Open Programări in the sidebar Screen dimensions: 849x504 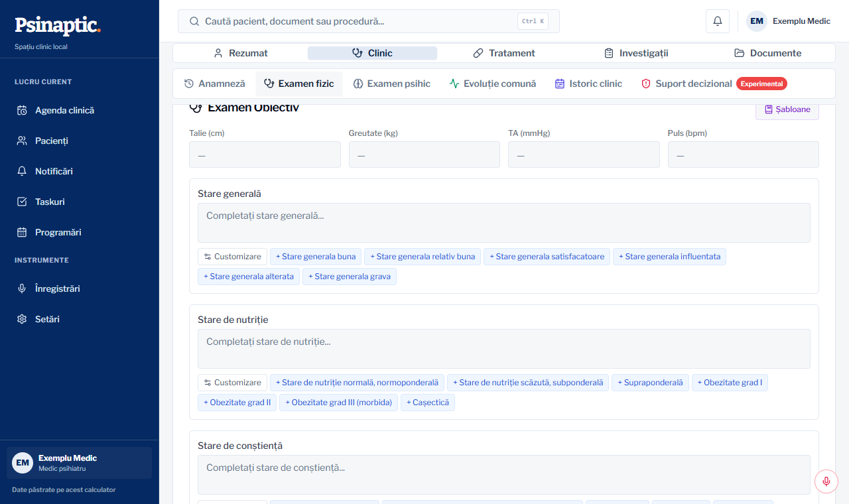[80, 232]
